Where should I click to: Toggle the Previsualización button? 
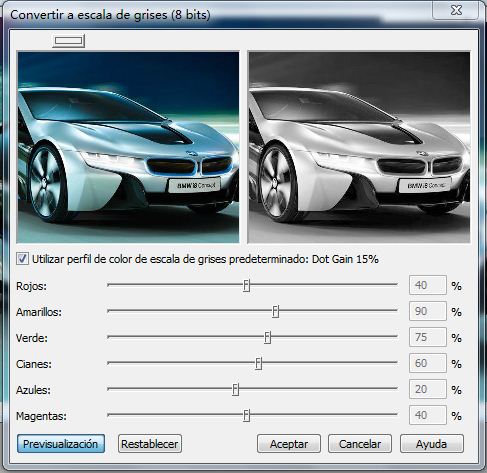[61, 444]
